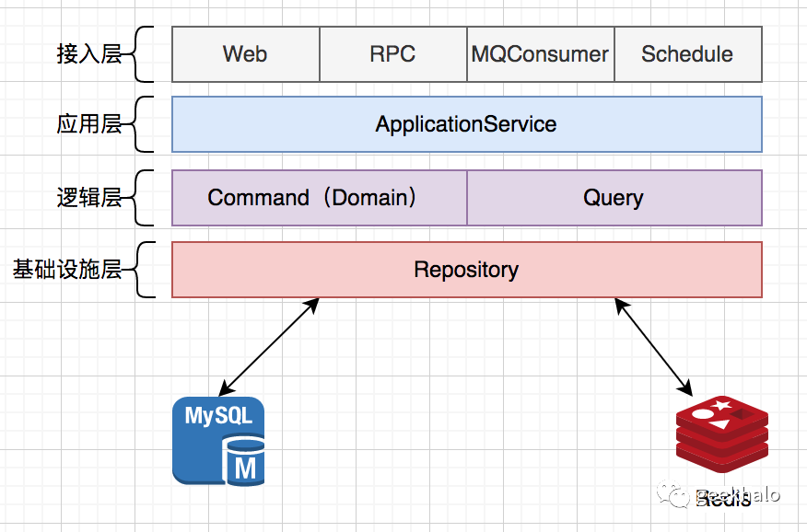Click the RPC box
The height and width of the screenshot is (532, 807).
[x=393, y=54]
